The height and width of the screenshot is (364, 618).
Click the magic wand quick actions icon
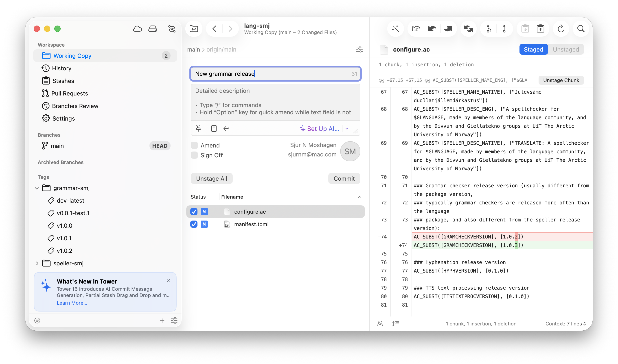point(395,29)
